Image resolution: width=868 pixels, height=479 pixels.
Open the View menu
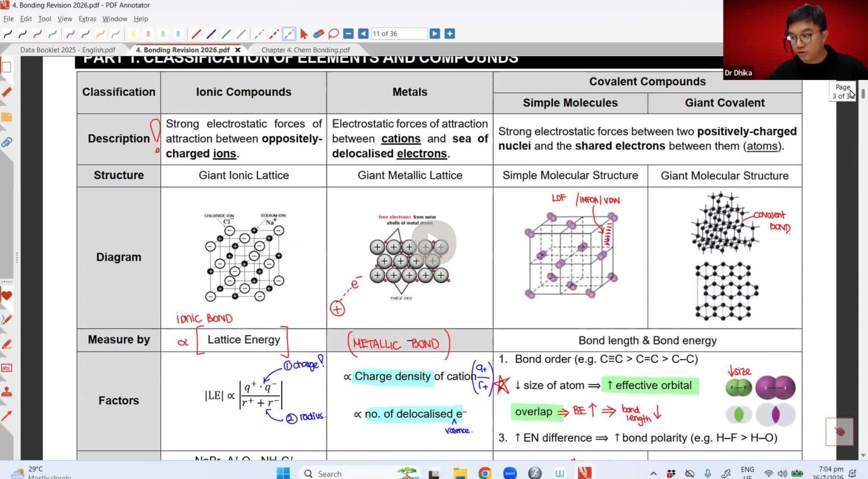tap(65, 19)
